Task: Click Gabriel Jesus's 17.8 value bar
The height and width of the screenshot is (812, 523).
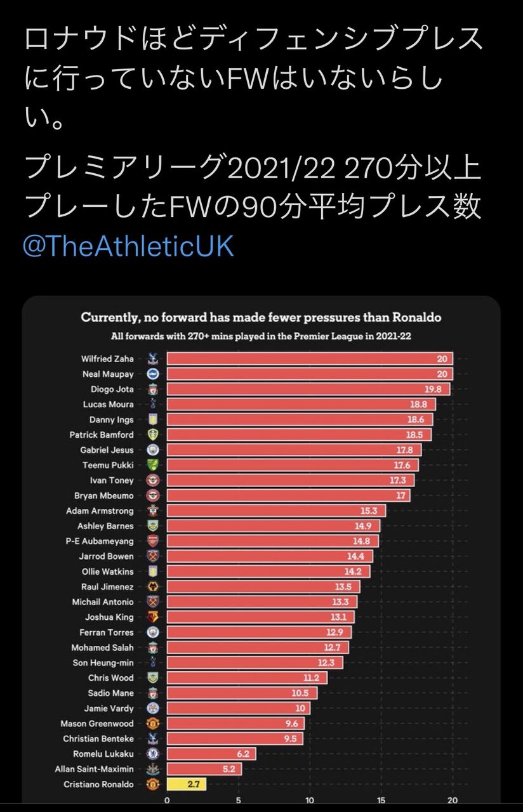Action: pyautogui.click(x=293, y=450)
